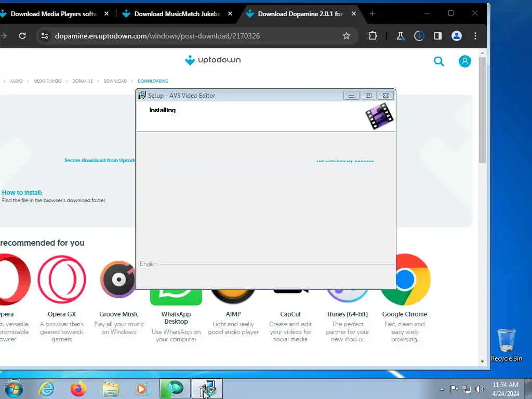Click the page scrollbar down arrow
This screenshot has width=532, height=399.
tap(482, 362)
